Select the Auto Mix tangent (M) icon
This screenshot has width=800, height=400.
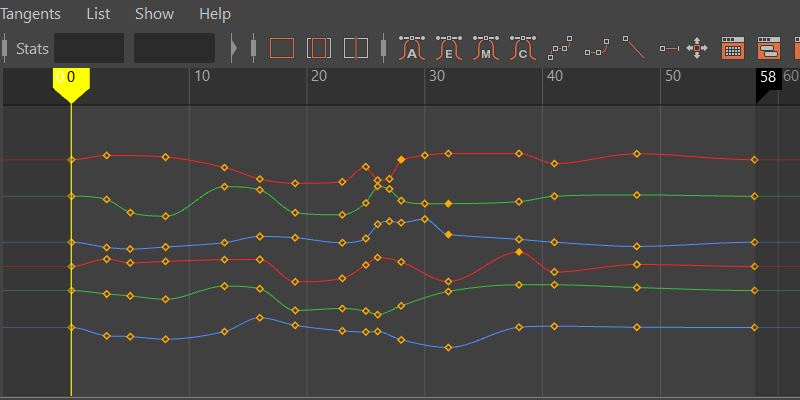[485, 47]
